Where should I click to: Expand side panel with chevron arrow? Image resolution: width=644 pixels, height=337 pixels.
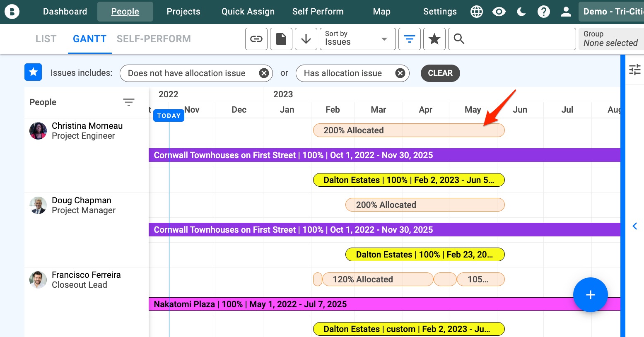635,226
